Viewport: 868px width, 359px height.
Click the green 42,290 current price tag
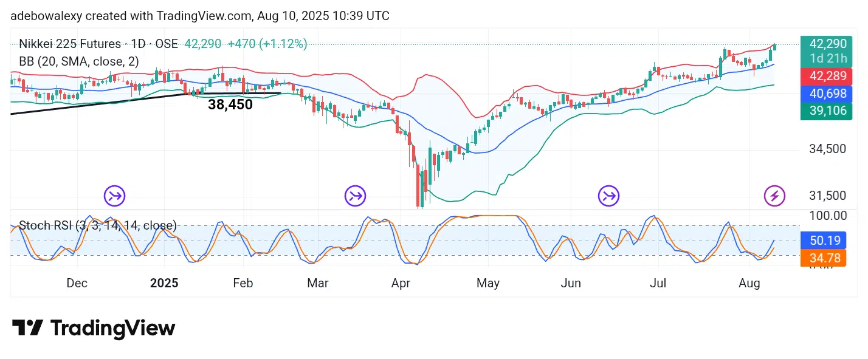(828, 44)
